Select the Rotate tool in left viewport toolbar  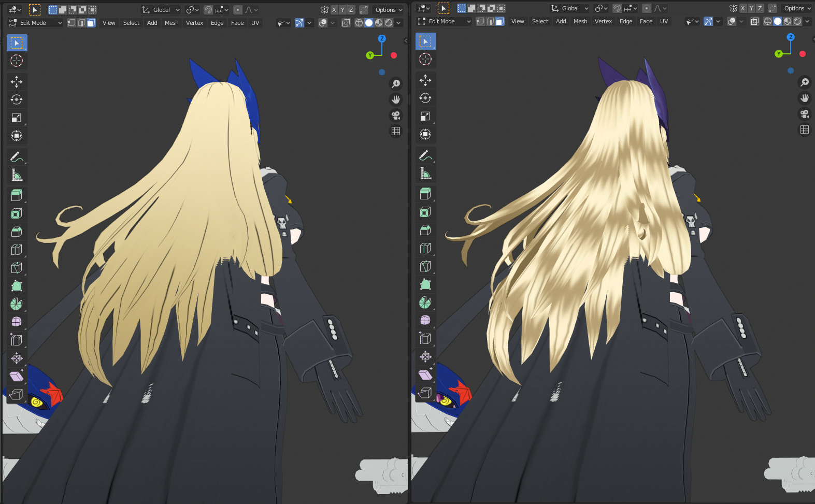[x=17, y=99]
